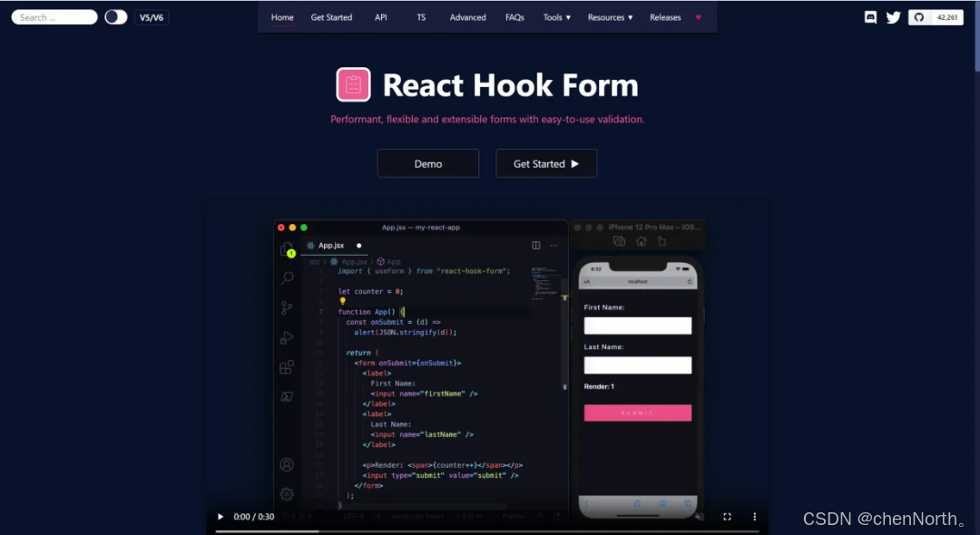Go to the Home nav item
The image size is (980, 535).
click(x=282, y=17)
